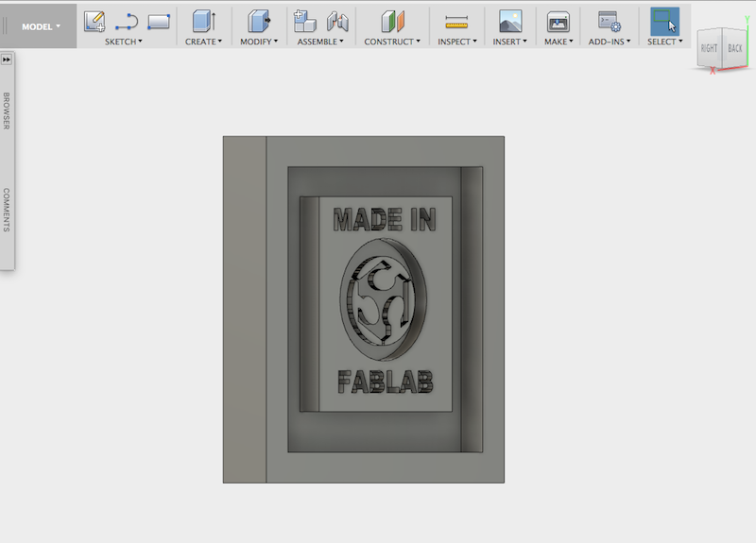Select the FABLAB engraved text on model
Viewport: 756px width, 543px height.
(386, 382)
